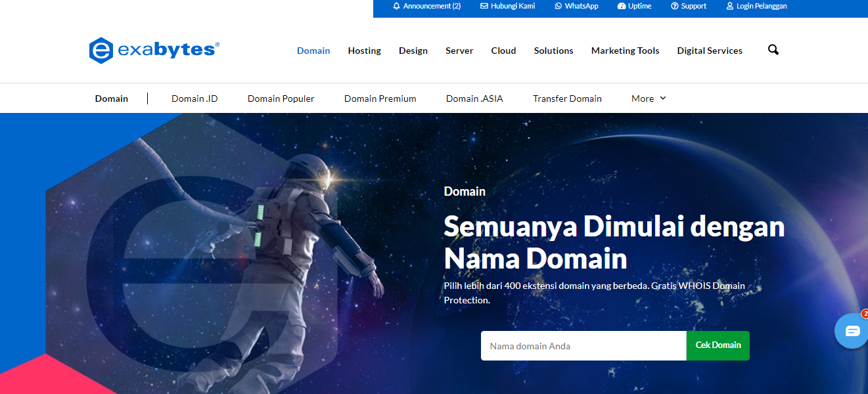Image resolution: width=868 pixels, height=394 pixels.
Task: Open the Solutions navigation menu
Action: [553, 50]
